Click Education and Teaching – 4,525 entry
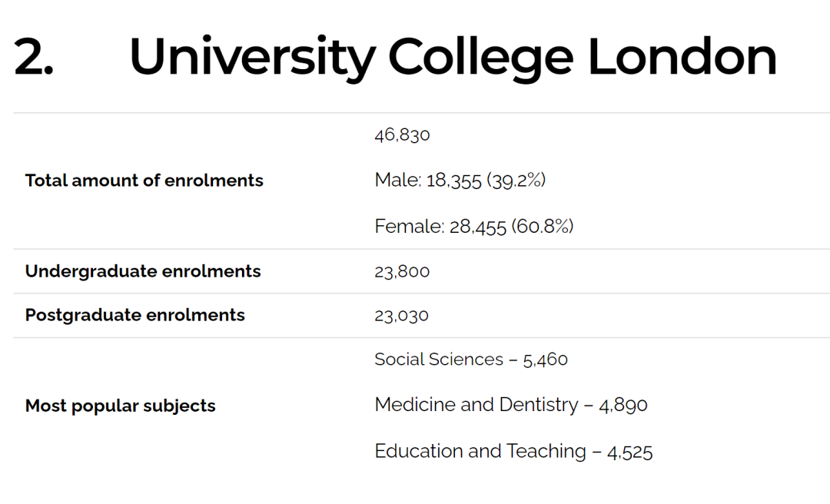830x504 pixels. 513,451
